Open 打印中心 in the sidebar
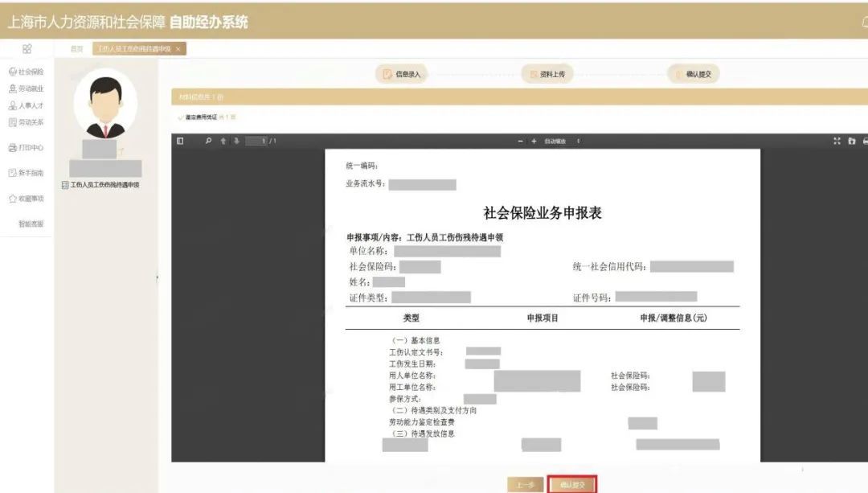 point(26,148)
